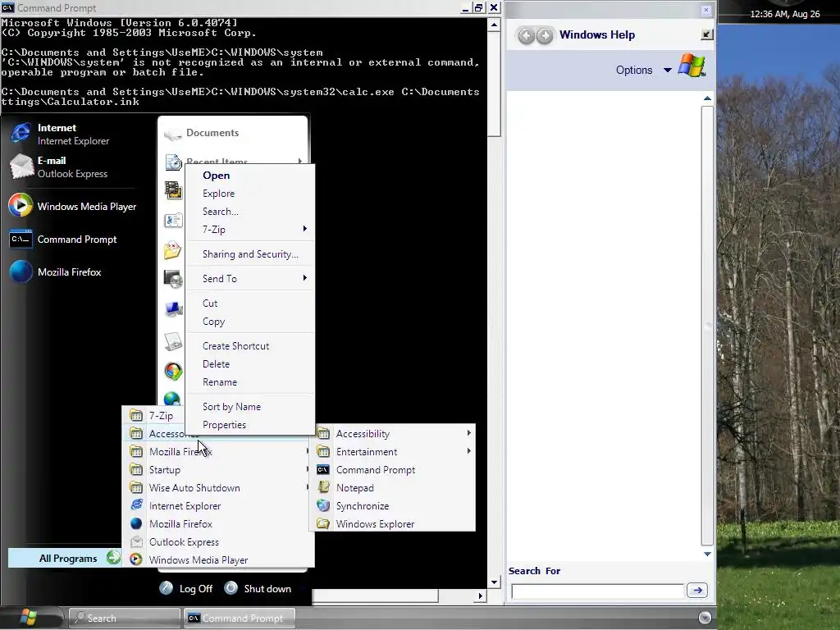The height and width of the screenshot is (630, 840).
Task: Open the Startup program folder
Action: [218, 469]
